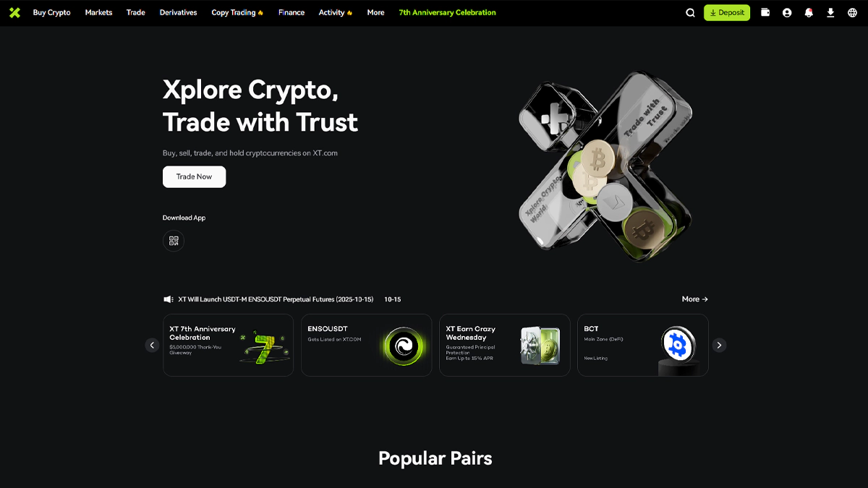Open the language globe icon
This screenshot has height=488, width=868.
(852, 12)
